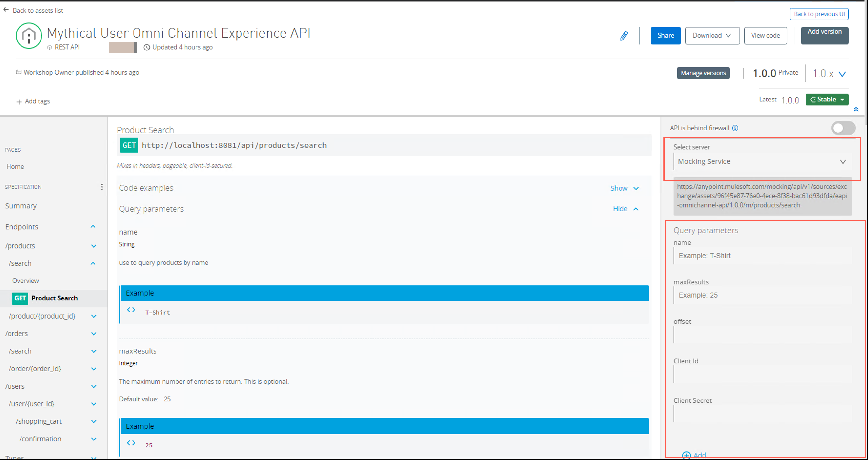868x460 pixels.
Task: Open the Select server dropdown
Action: pos(762,162)
